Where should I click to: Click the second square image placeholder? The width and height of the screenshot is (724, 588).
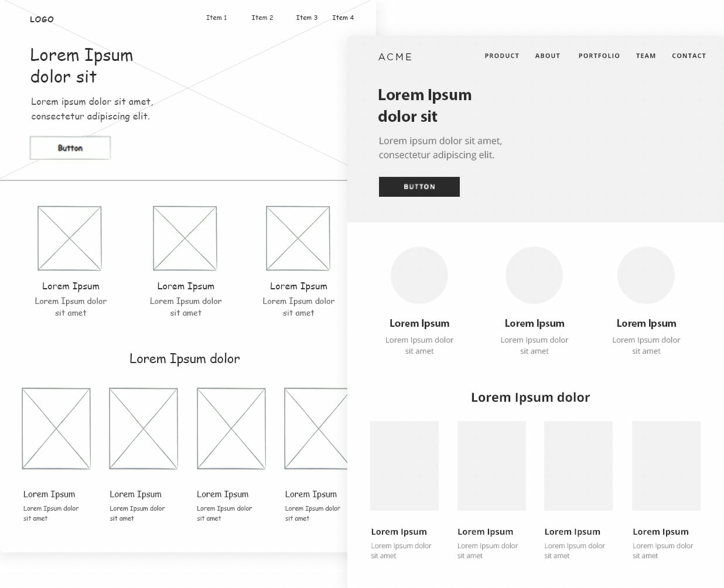click(185, 238)
